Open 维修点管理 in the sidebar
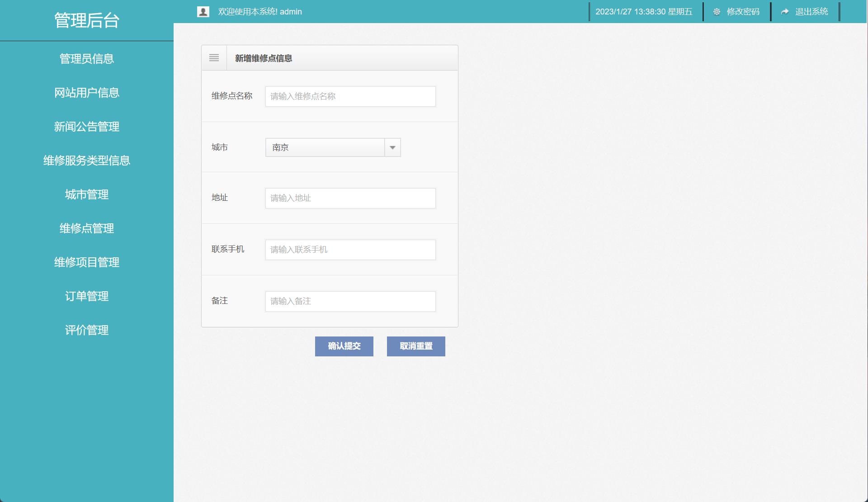 [x=87, y=228]
